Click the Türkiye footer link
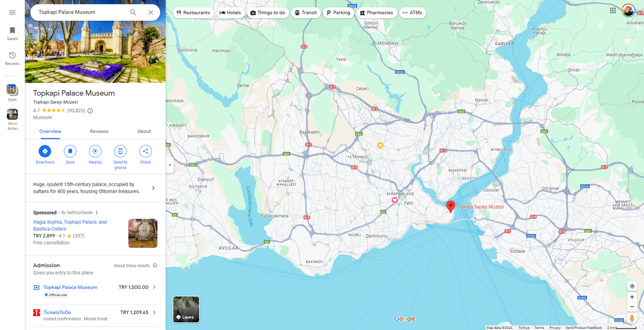This screenshot has width=644, height=330. pos(524,327)
